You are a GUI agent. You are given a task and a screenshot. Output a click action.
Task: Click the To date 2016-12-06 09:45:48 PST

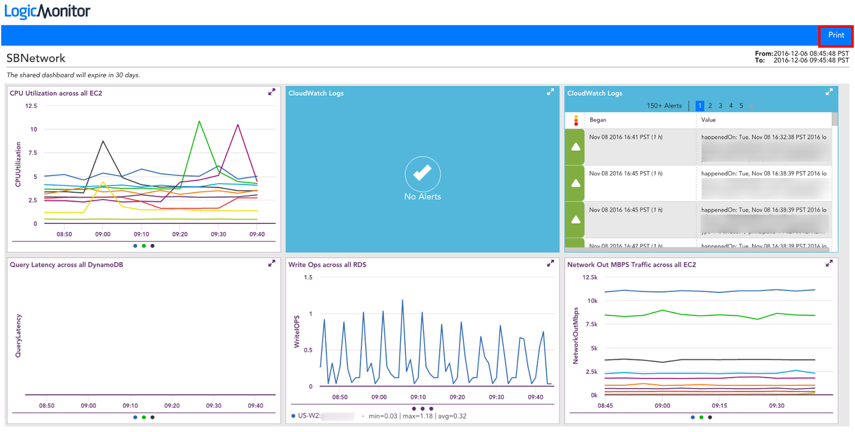[811, 60]
